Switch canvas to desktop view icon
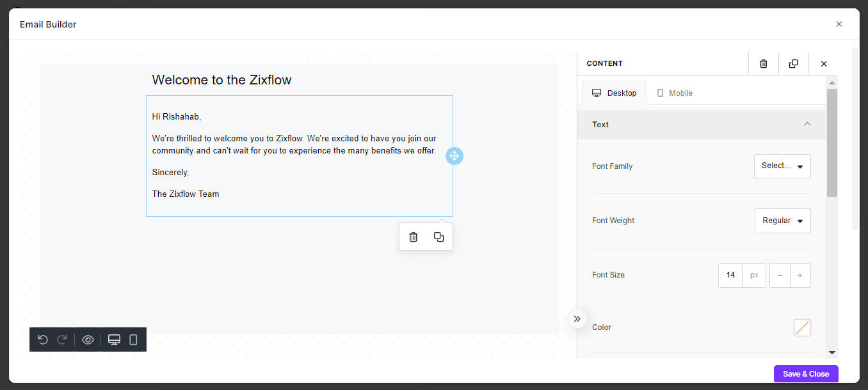This screenshot has height=390, width=868. tap(114, 339)
